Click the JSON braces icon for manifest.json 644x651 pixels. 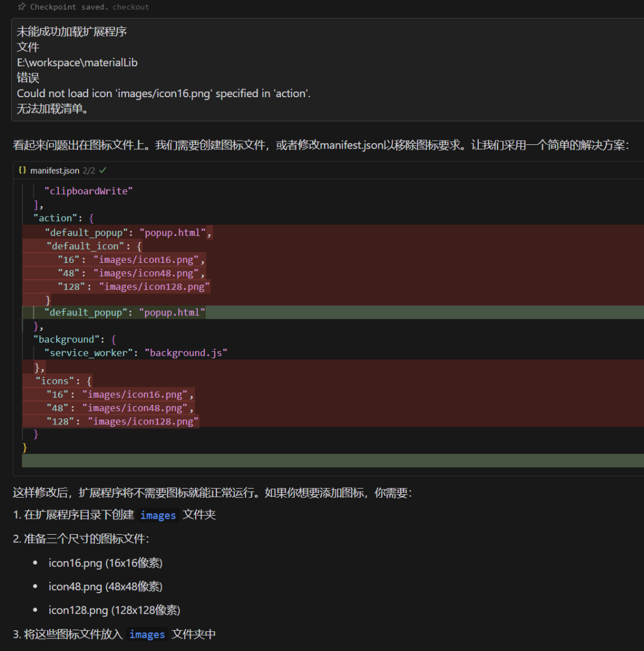coord(23,170)
